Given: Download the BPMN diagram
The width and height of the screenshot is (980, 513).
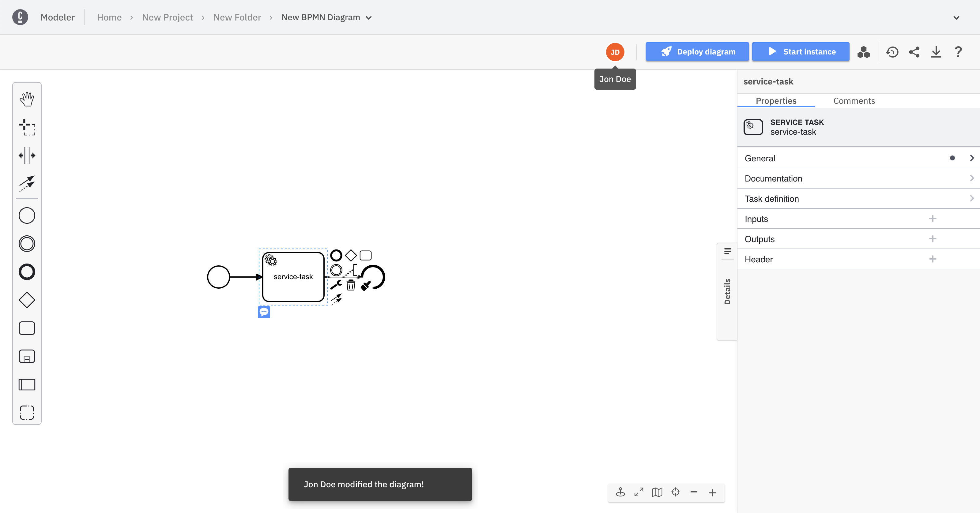Looking at the screenshot, I should tap(937, 52).
